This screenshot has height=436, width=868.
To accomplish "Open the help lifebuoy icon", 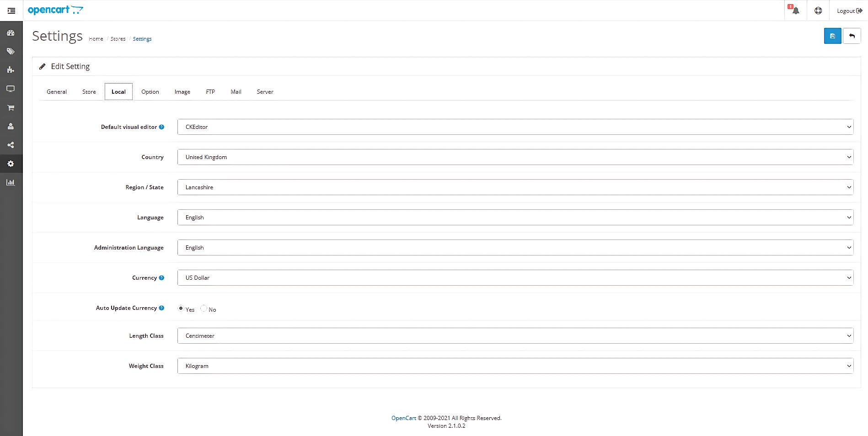I will [818, 11].
